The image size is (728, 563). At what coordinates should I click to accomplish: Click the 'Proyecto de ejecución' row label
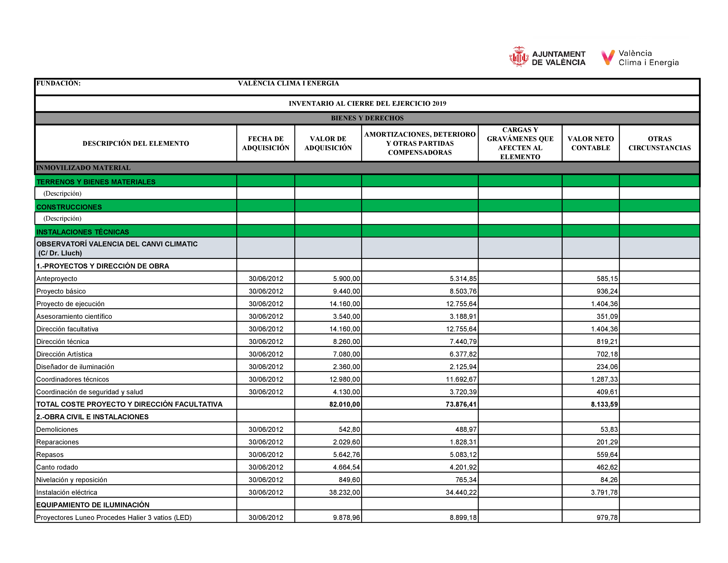pyautogui.click(x=70, y=304)
